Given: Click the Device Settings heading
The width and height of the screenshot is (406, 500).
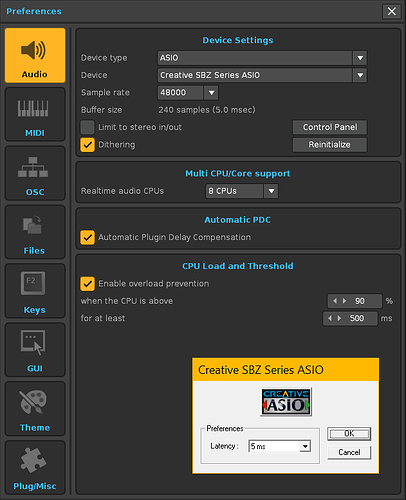Looking at the screenshot, I should point(238,40).
